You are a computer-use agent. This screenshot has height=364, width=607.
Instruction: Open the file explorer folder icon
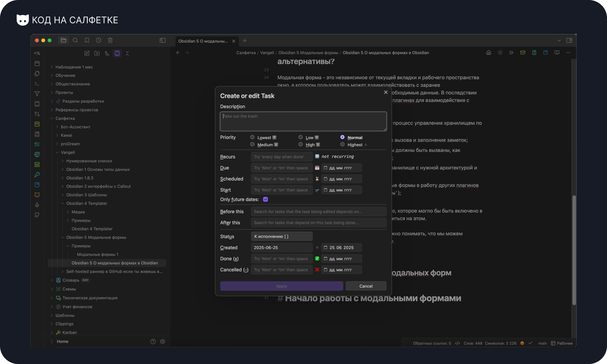pyautogui.click(x=63, y=40)
